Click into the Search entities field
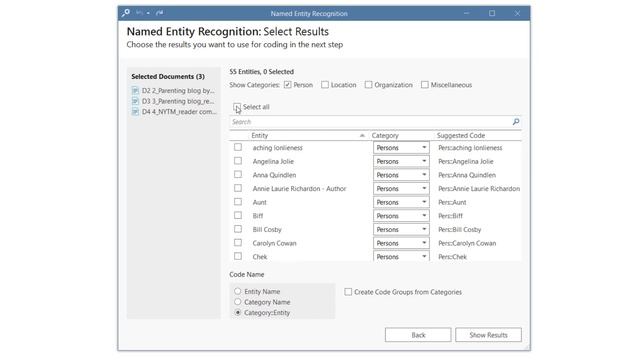Screen dimensions: 640x360 click(x=369, y=122)
